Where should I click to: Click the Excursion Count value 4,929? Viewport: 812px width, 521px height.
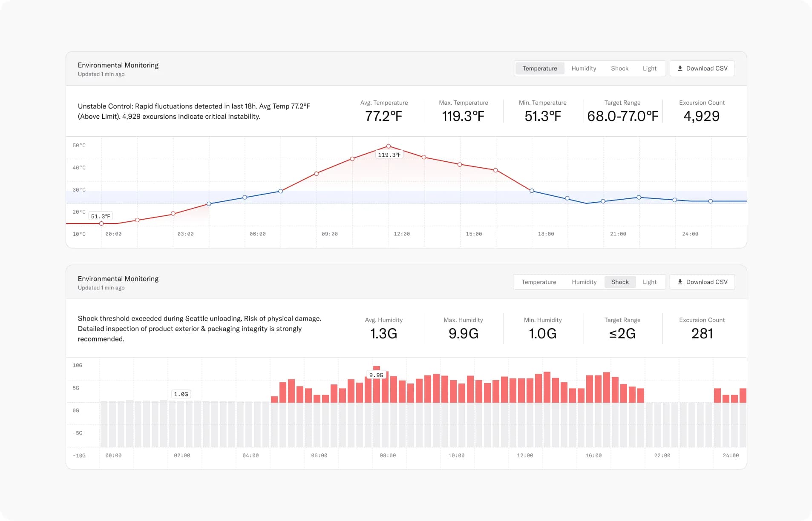(x=702, y=116)
